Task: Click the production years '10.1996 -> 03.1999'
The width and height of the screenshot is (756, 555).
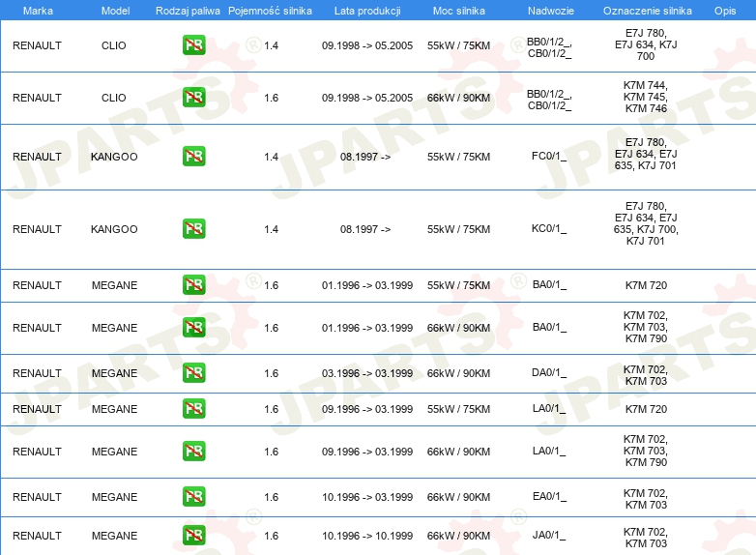Action: click(367, 497)
